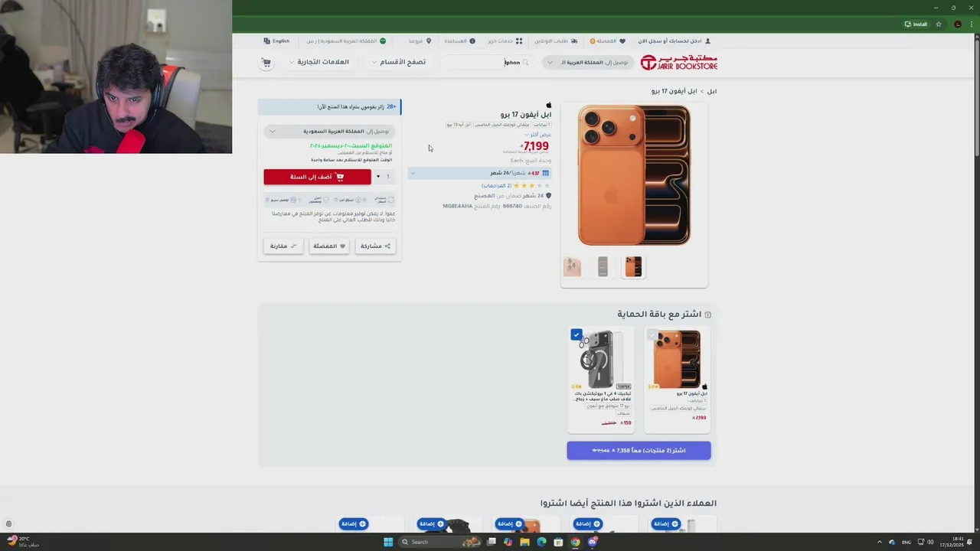Image resolution: width=980 pixels, height=551 pixels.
Task: Click the warranty shield icon
Action: [x=548, y=195]
